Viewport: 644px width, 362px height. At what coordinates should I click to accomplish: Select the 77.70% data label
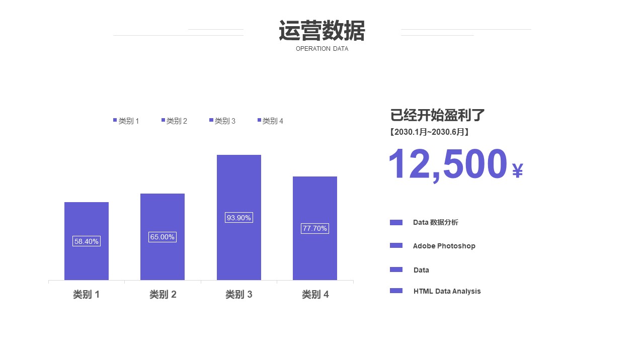315,228
